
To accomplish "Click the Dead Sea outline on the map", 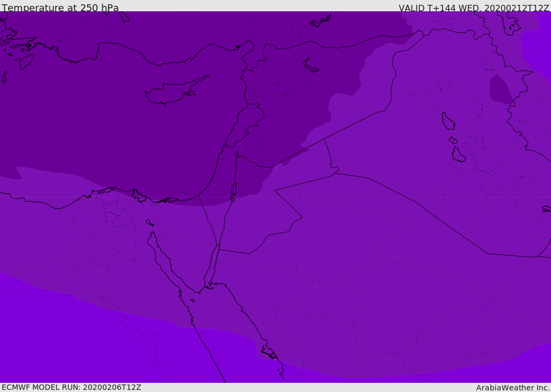I will pos(234,190).
